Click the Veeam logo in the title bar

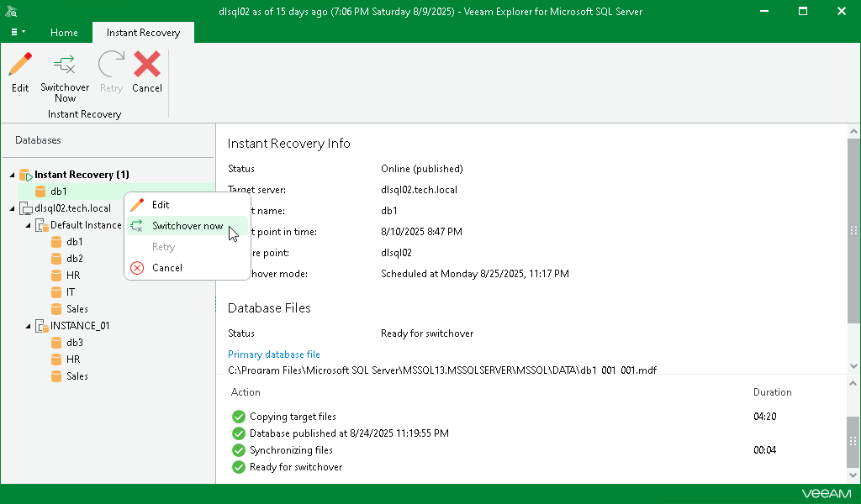pos(12,11)
